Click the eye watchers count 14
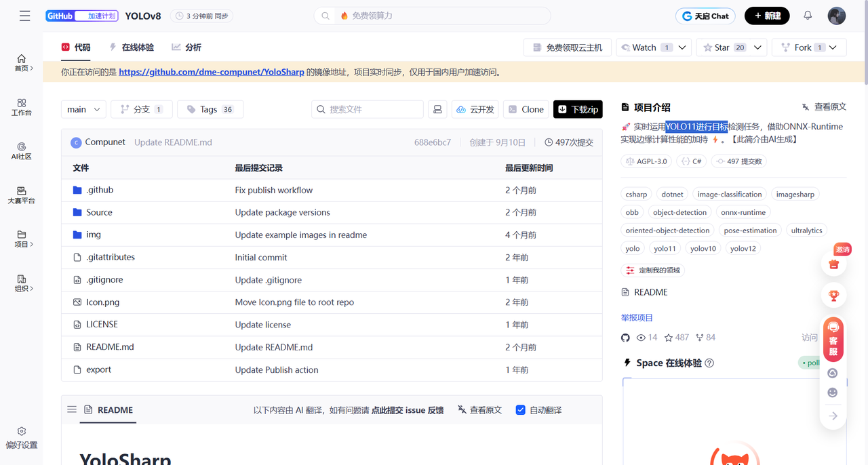 coord(648,338)
